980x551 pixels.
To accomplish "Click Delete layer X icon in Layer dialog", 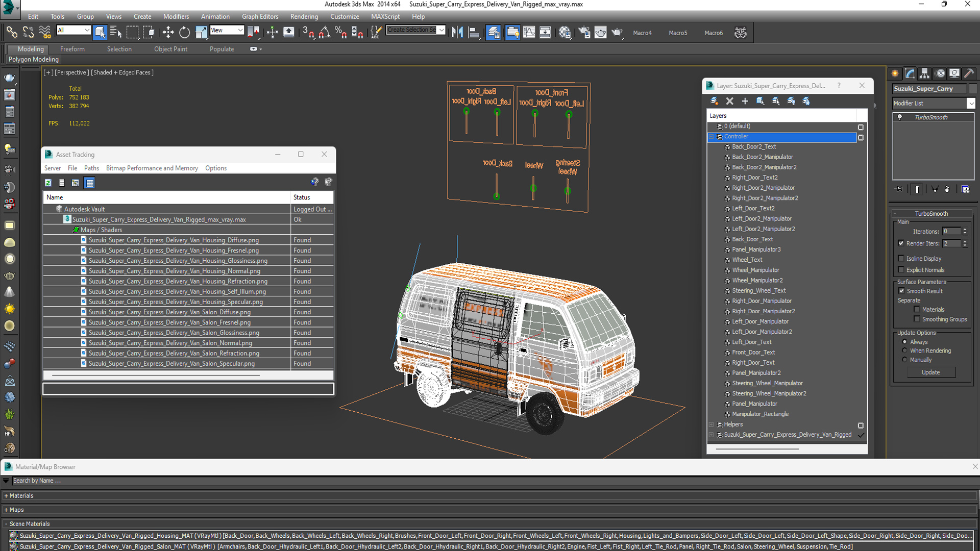I will click(730, 101).
